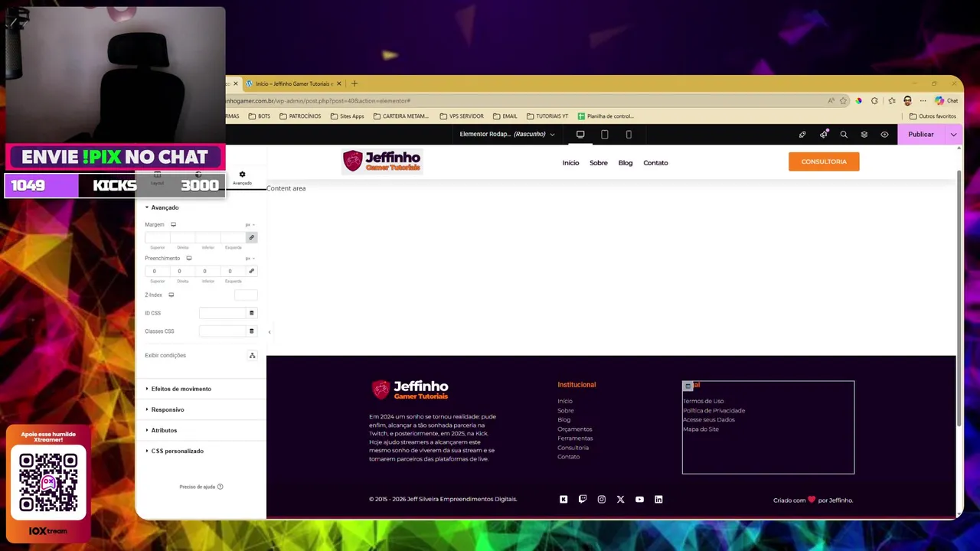Click the YouTube social icon in footer
This screenshot has width=980, height=551.
(x=639, y=500)
